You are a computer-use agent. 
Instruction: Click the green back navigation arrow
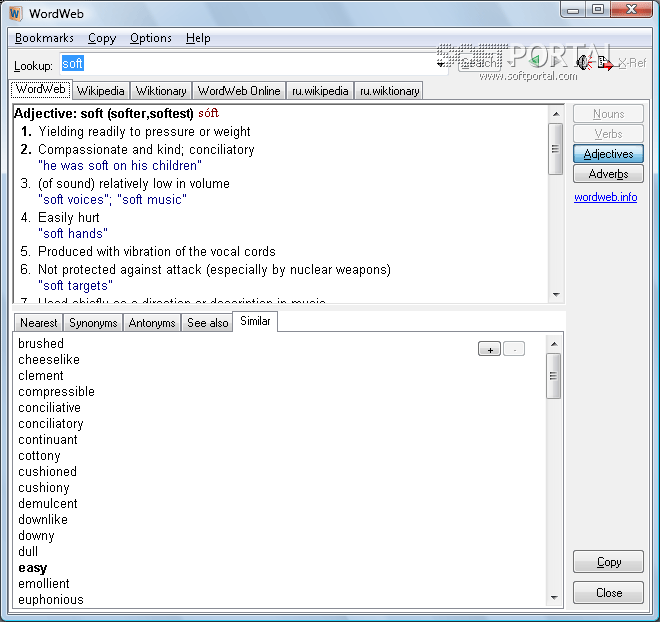click(535, 62)
